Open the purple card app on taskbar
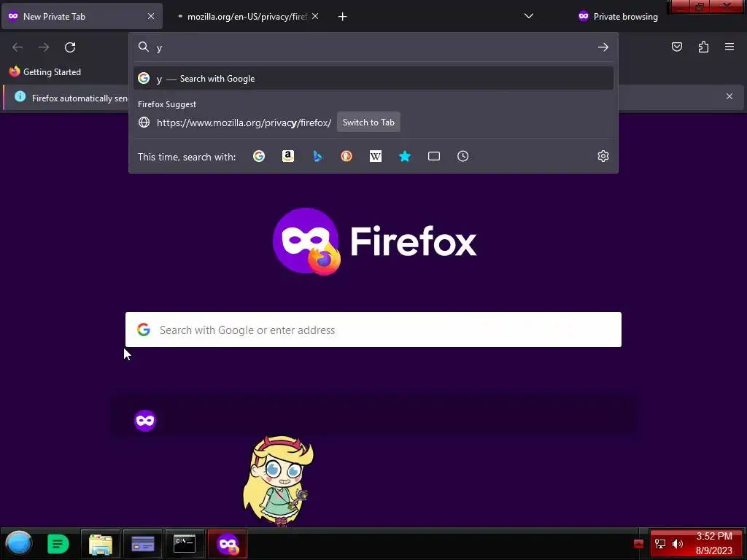Image resolution: width=747 pixels, height=560 pixels. click(x=143, y=544)
